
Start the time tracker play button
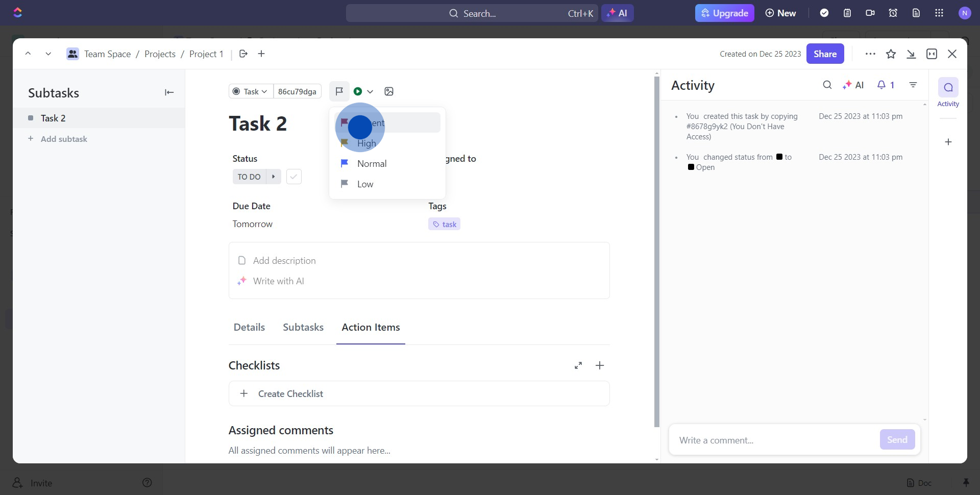click(x=358, y=91)
